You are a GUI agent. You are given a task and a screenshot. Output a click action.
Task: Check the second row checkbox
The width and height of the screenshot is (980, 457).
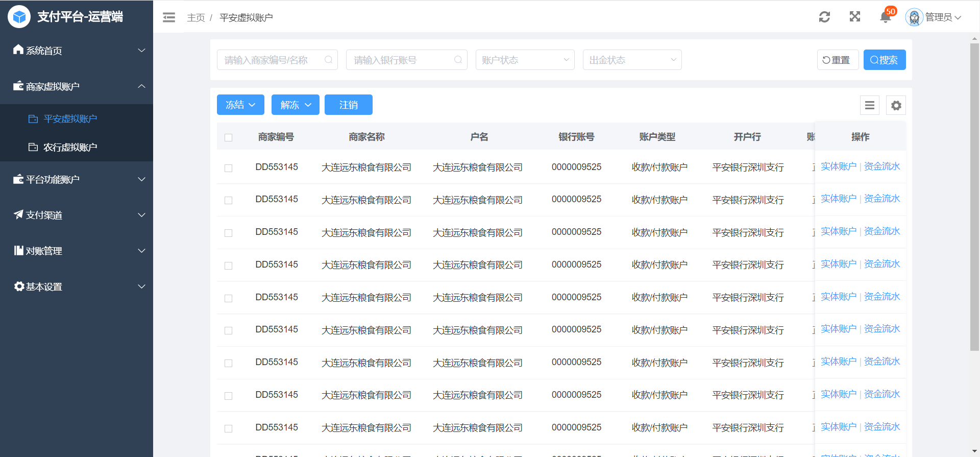point(228,200)
